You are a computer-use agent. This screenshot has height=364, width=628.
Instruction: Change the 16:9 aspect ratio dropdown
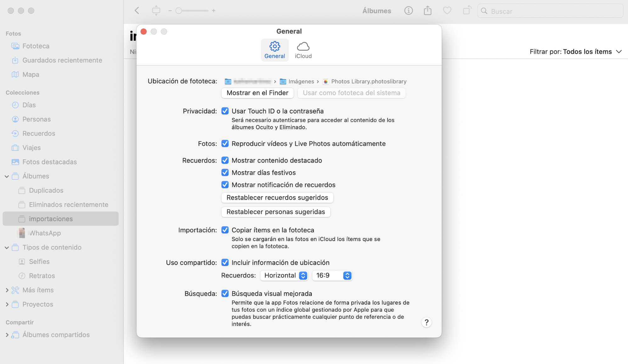click(332, 275)
